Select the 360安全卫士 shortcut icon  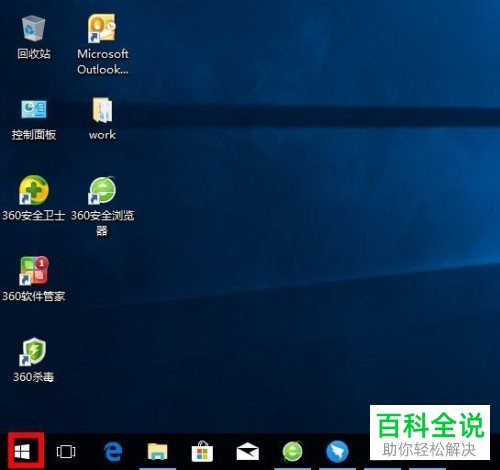tap(34, 190)
